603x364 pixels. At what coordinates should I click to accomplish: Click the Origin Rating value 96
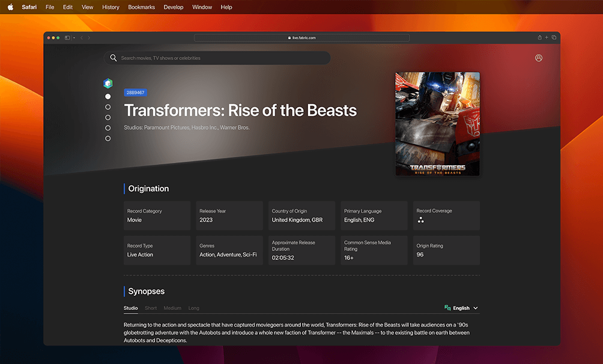coord(420,254)
